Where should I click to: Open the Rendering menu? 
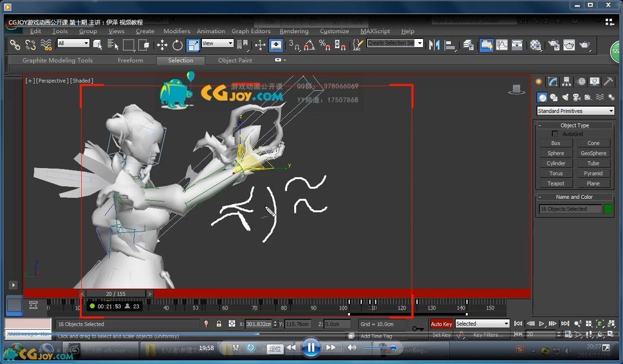(294, 31)
